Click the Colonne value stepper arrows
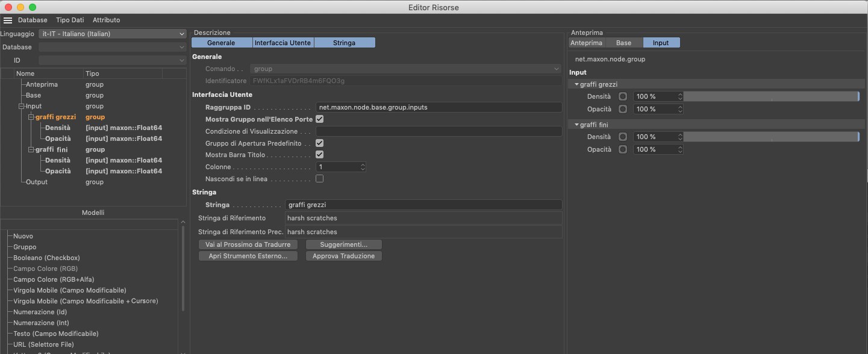This screenshot has width=868, height=354. [363, 167]
